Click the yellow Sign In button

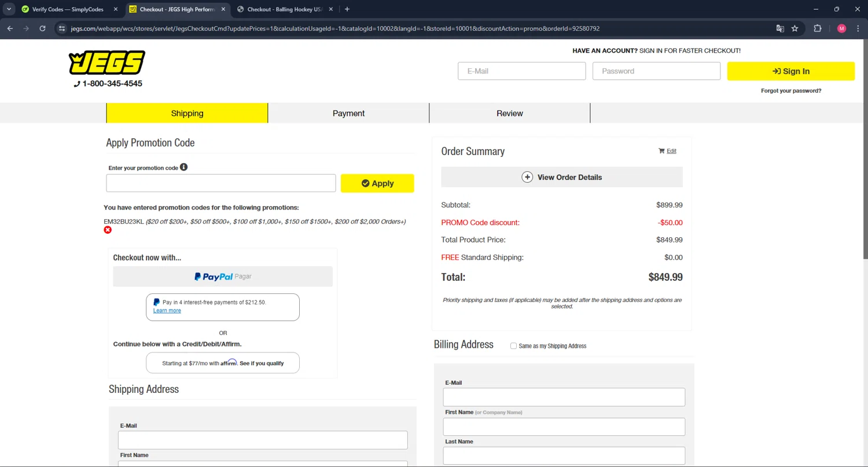(791, 71)
